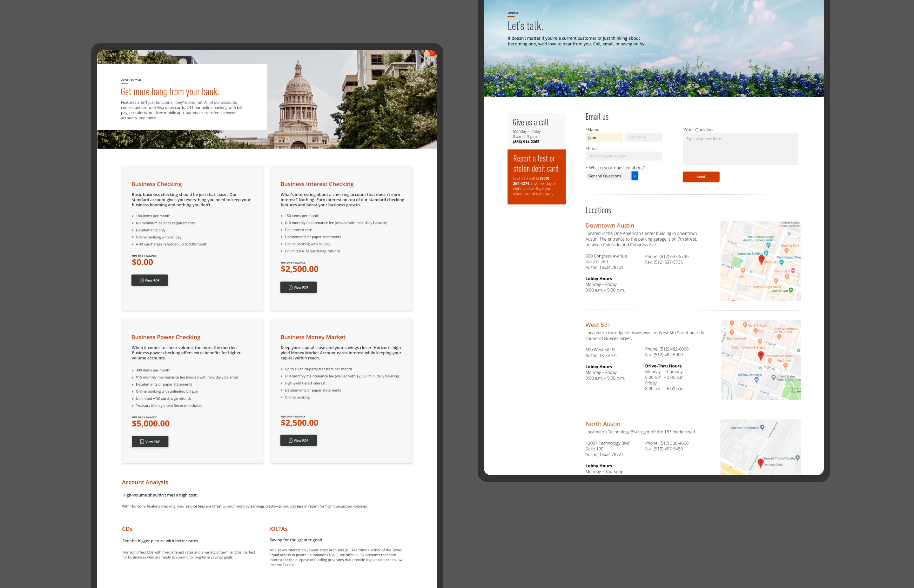
Task: Click the Last Name input field
Action: tap(643, 137)
